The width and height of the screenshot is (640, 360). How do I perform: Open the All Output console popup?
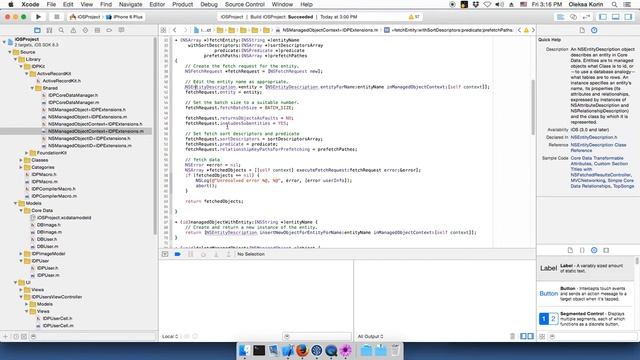pyautogui.click(x=370, y=336)
